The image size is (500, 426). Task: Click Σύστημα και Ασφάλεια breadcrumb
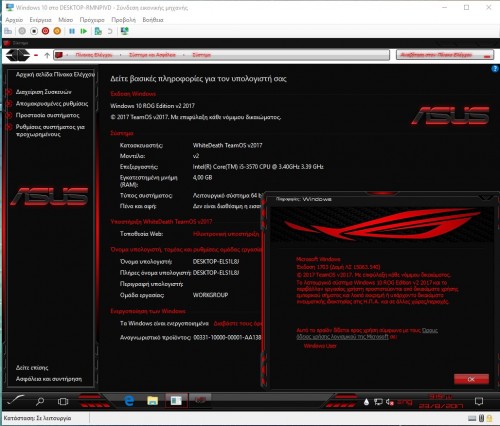tap(152, 55)
